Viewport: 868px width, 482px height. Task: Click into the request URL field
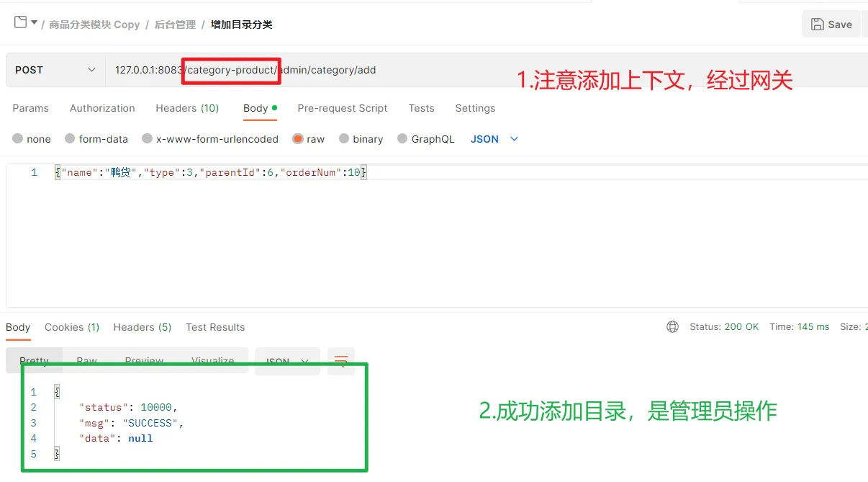(487, 70)
